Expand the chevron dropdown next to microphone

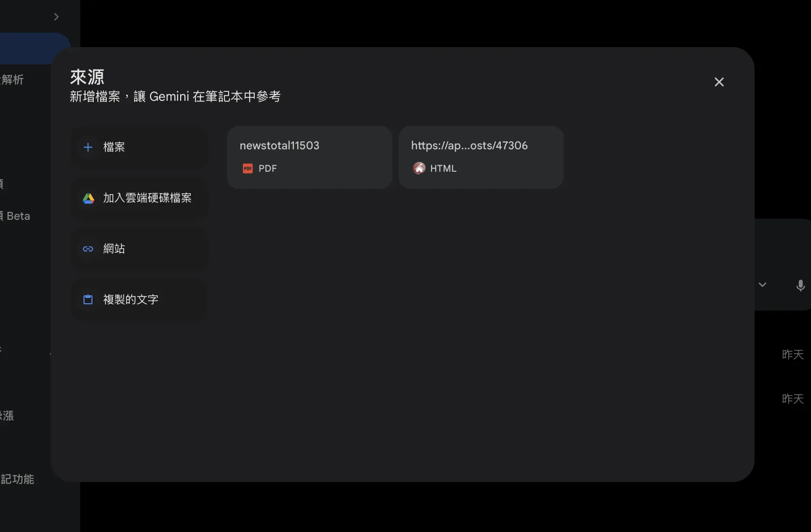coord(762,285)
